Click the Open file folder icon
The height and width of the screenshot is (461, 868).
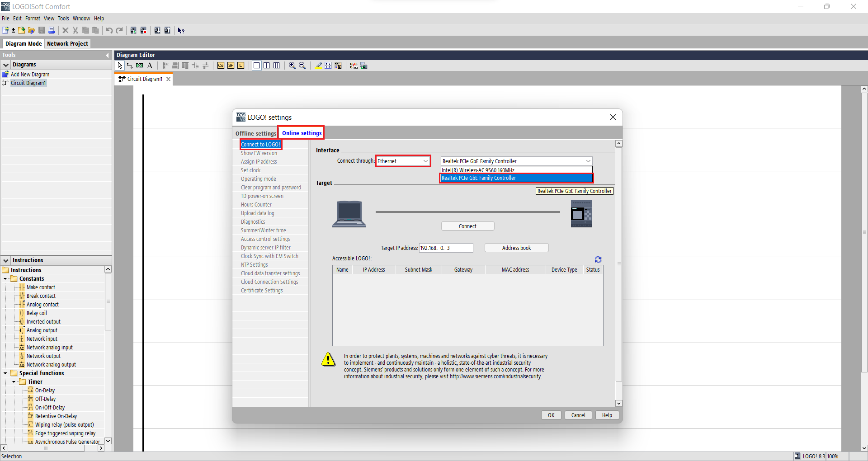(x=22, y=30)
